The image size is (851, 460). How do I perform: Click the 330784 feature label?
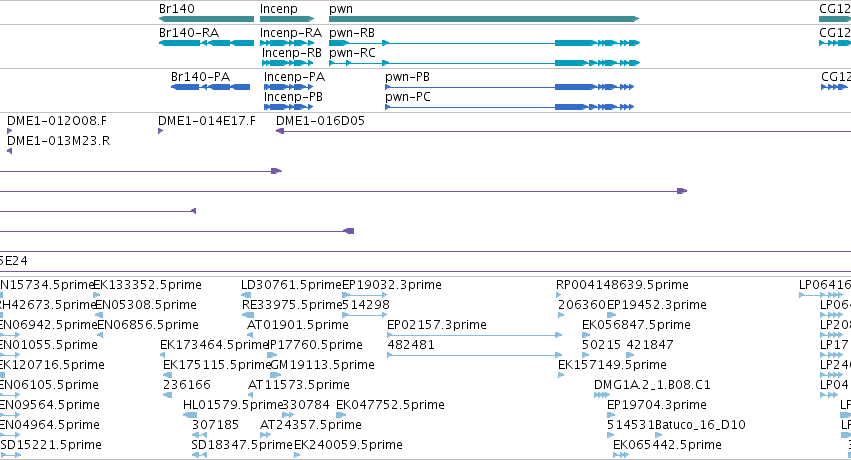click(x=306, y=405)
